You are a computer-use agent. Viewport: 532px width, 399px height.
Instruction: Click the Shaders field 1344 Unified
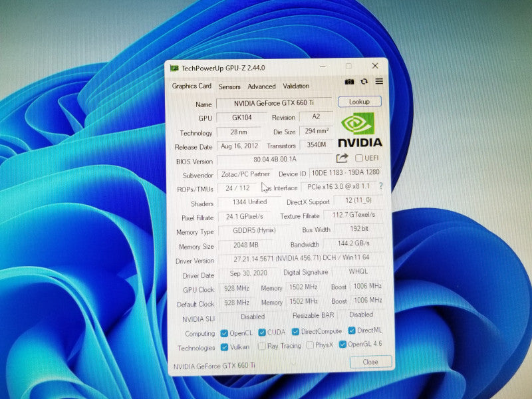point(249,202)
